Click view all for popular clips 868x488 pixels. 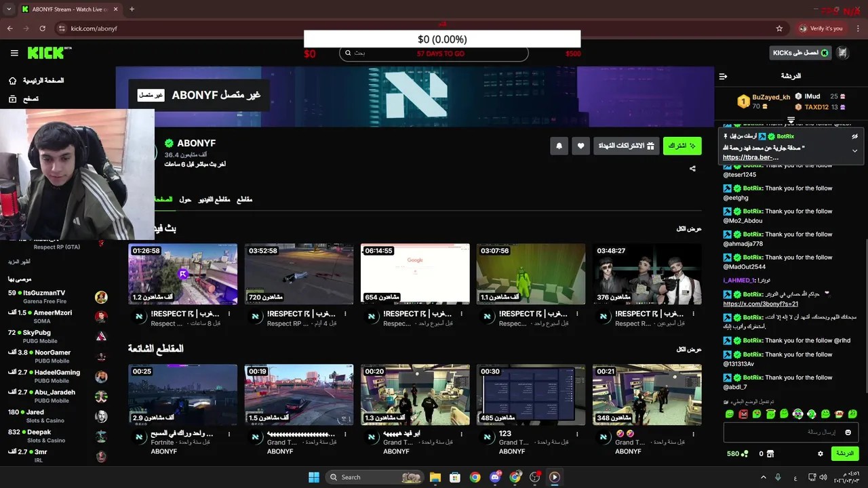click(x=689, y=349)
